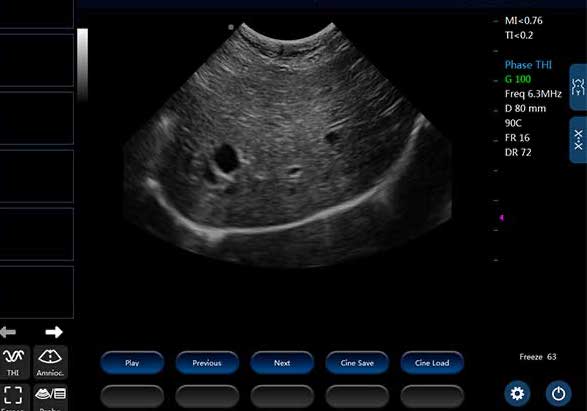This screenshot has width=587, height=411.
Task: Click the Freeze 63 frame counter
Action: click(538, 357)
